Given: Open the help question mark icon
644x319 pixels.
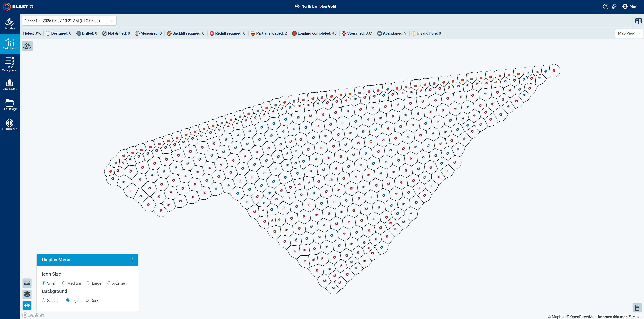Looking at the screenshot, I should point(605,7).
